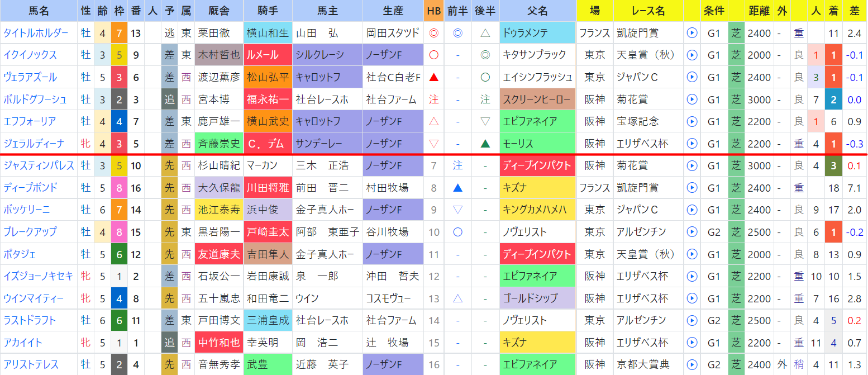Select owner cell シルクレーシ
Image resolution: width=868 pixels, height=375 pixels.
(x=327, y=55)
